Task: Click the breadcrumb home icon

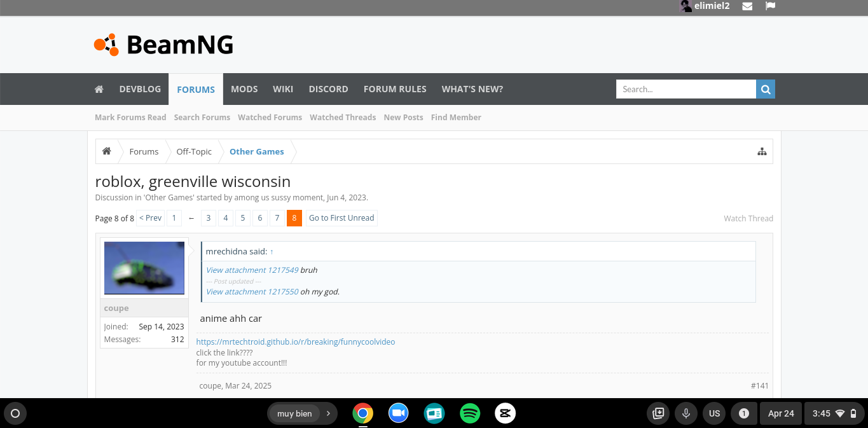Action: point(106,151)
